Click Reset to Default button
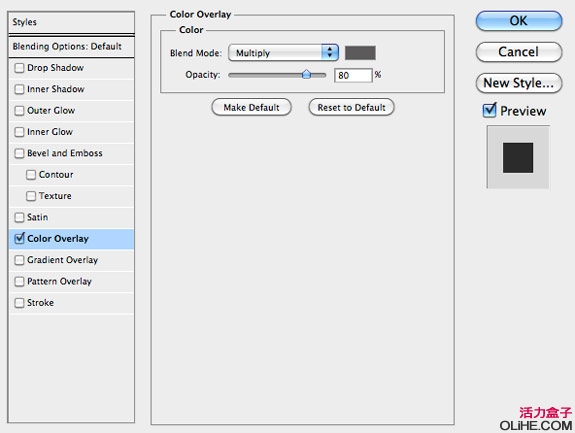The image size is (575, 433). pos(352,107)
